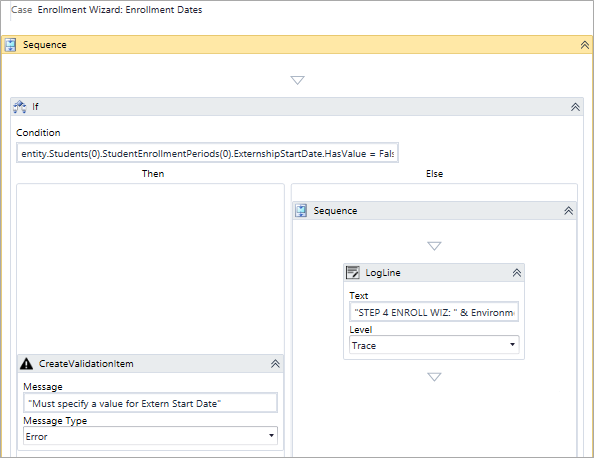Click the Message Type label
This screenshot has width=594, height=458.
[x=55, y=420]
